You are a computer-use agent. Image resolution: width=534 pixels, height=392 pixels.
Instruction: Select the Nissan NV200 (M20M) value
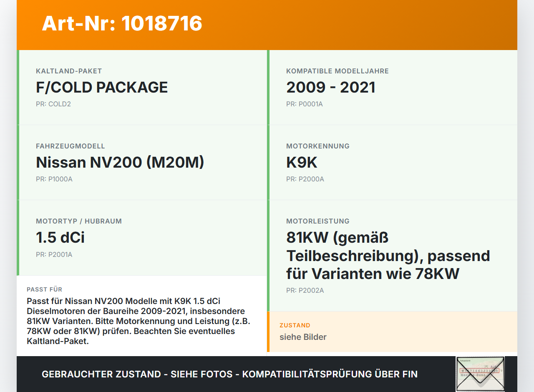pos(120,162)
